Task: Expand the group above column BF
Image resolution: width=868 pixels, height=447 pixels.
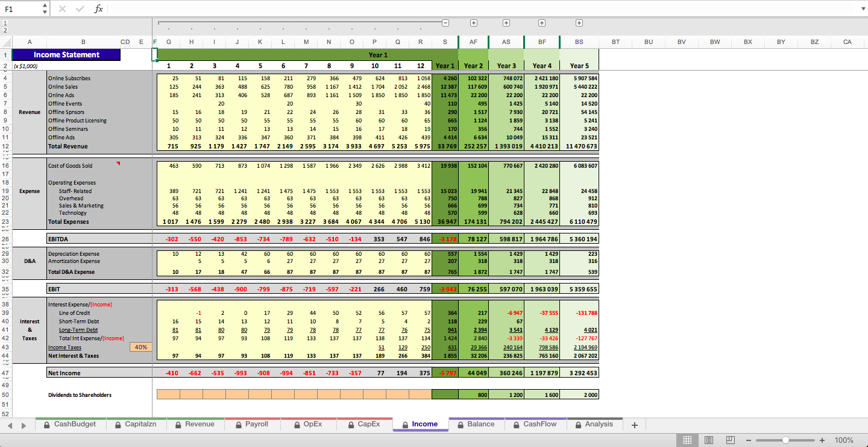Action: tap(542, 23)
